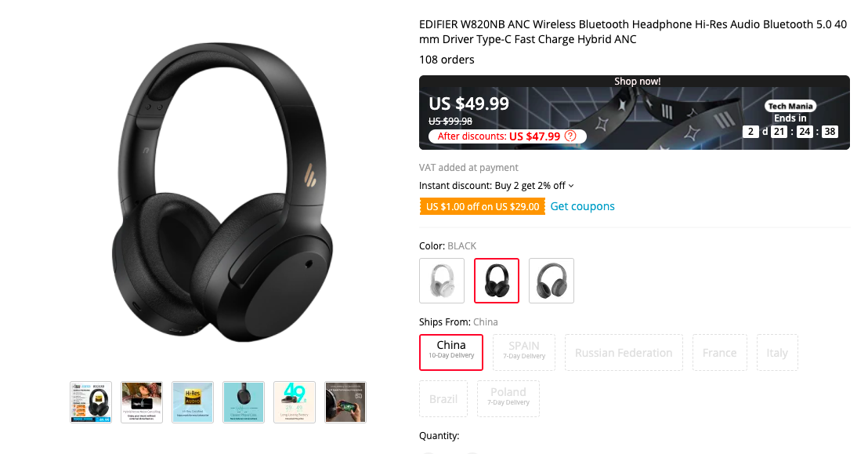Click the US $1.00 off coupon badge
Screen dimensions: 868x454
point(482,206)
